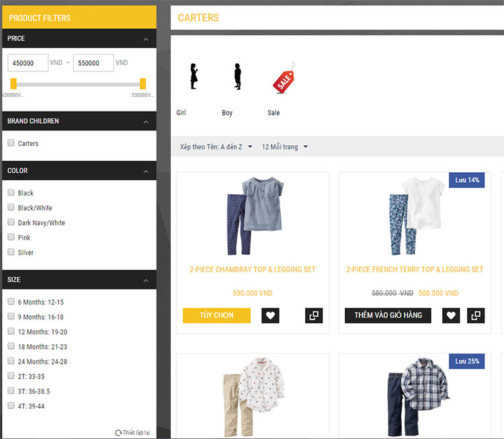Click the Chambray set 500.000 VND price
The height and width of the screenshot is (439, 504).
252,293
